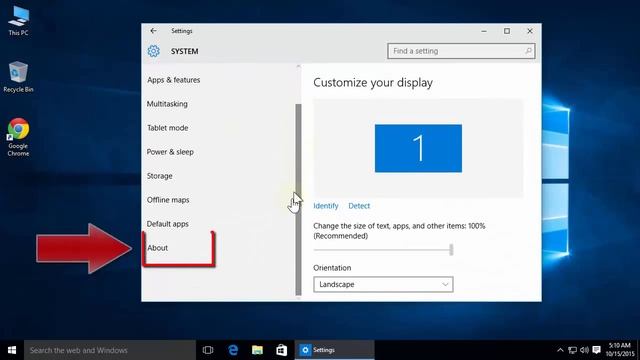Focus the Find a setting search box

[x=461, y=51]
